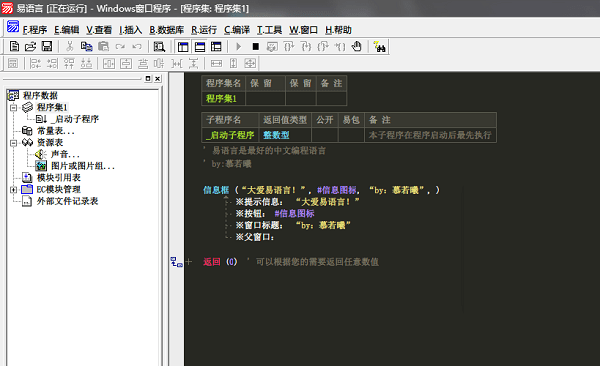Click the Copy icon in the toolbar
600x366 pixels.
(86, 47)
